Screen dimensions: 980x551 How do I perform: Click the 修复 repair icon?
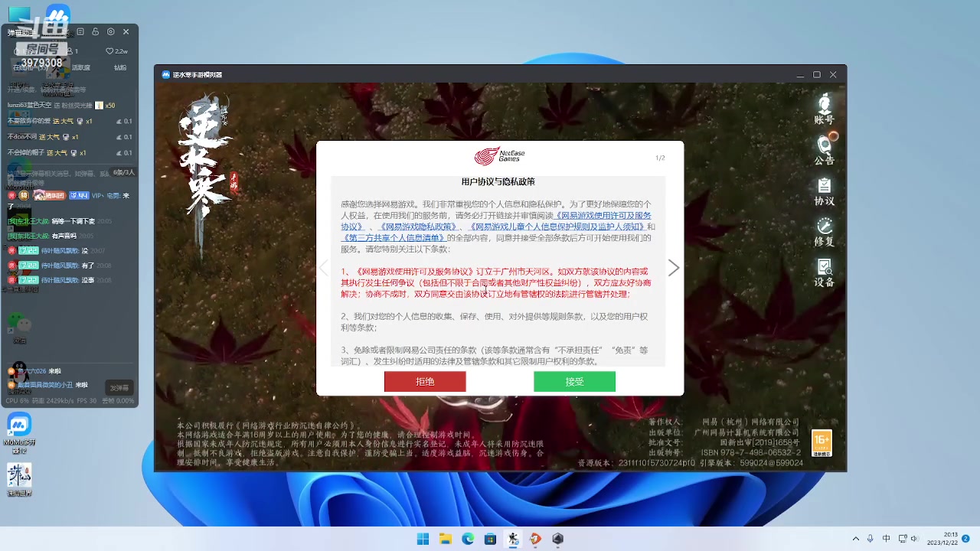(824, 231)
